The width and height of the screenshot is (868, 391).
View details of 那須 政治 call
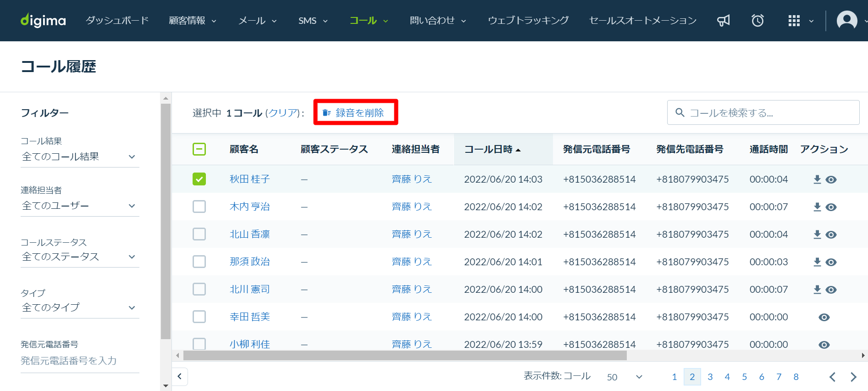click(x=831, y=262)
